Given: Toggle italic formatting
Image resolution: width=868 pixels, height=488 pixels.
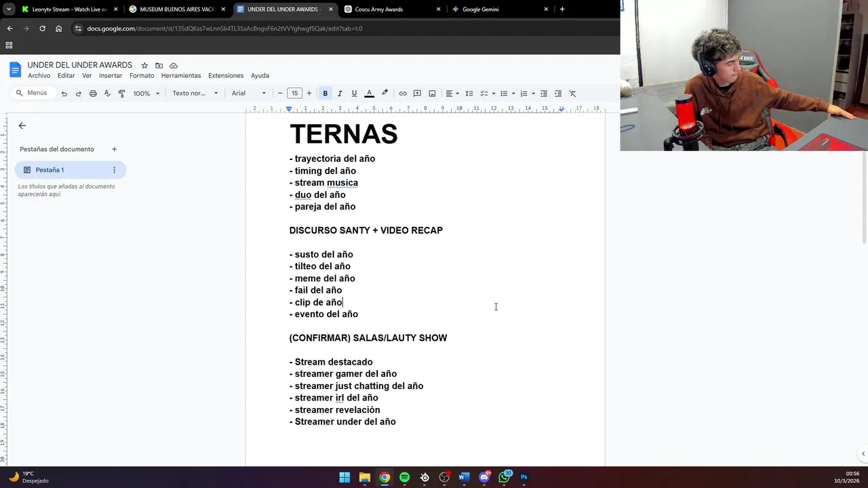Looking at the screenshot, I should coord(340,94).
